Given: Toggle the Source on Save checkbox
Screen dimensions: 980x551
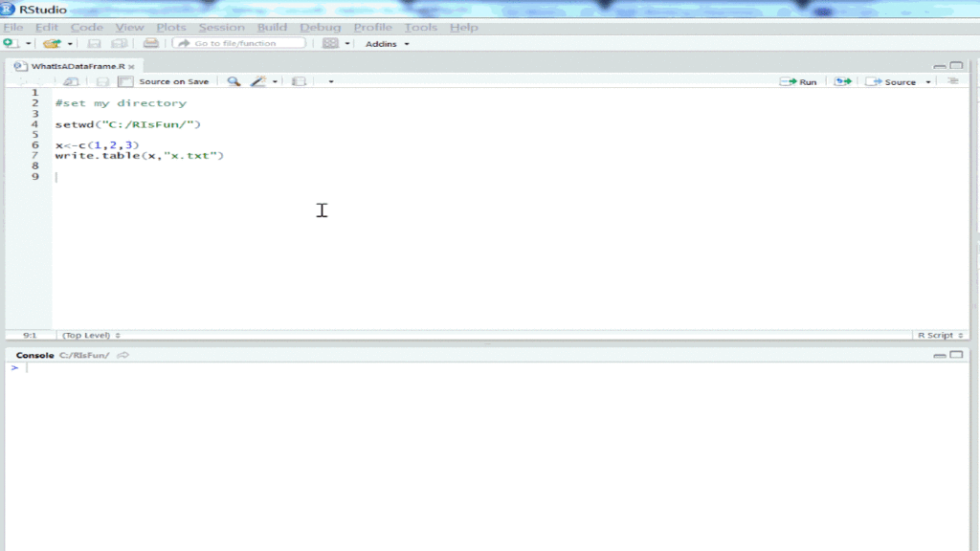Looking at the screenshot, I should click(125, 81).
